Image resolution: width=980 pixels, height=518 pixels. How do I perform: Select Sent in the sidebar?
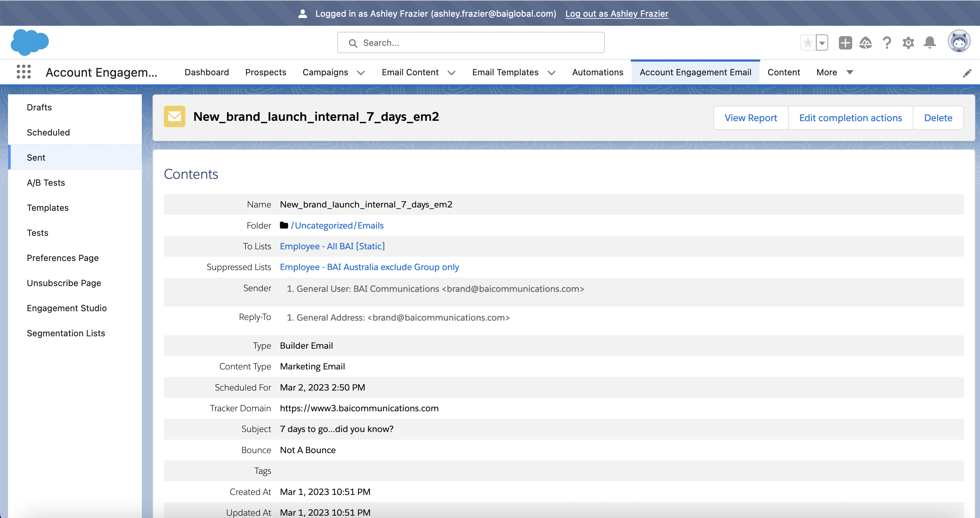click(75, 158)
